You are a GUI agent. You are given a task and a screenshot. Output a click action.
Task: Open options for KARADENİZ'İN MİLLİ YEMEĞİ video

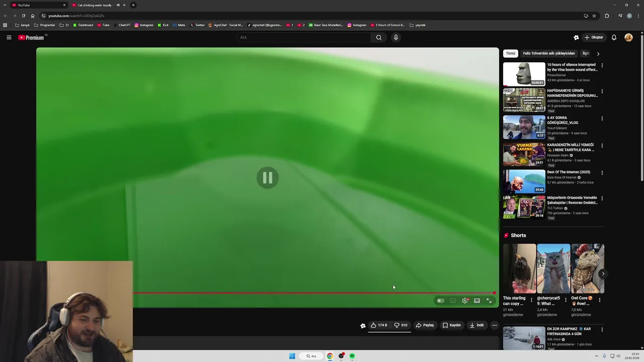[x=602, y=146]
